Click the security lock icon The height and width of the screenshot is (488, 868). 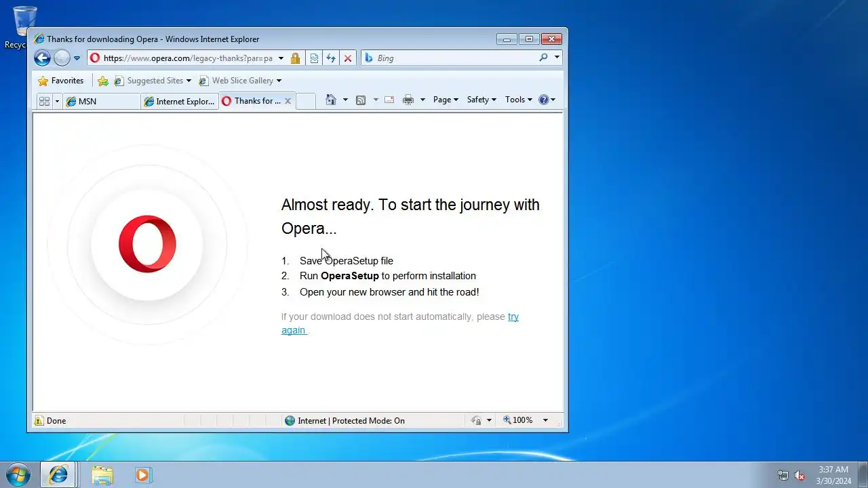coord(295,58)
